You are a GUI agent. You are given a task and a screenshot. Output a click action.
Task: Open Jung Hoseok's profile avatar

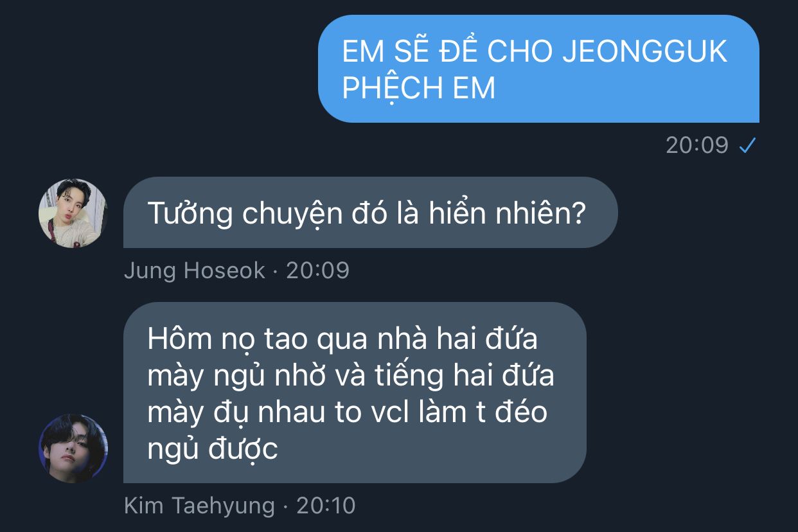73,213
